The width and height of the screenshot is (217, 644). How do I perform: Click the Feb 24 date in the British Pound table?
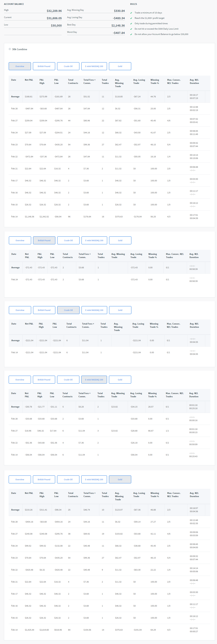(15, 280)
